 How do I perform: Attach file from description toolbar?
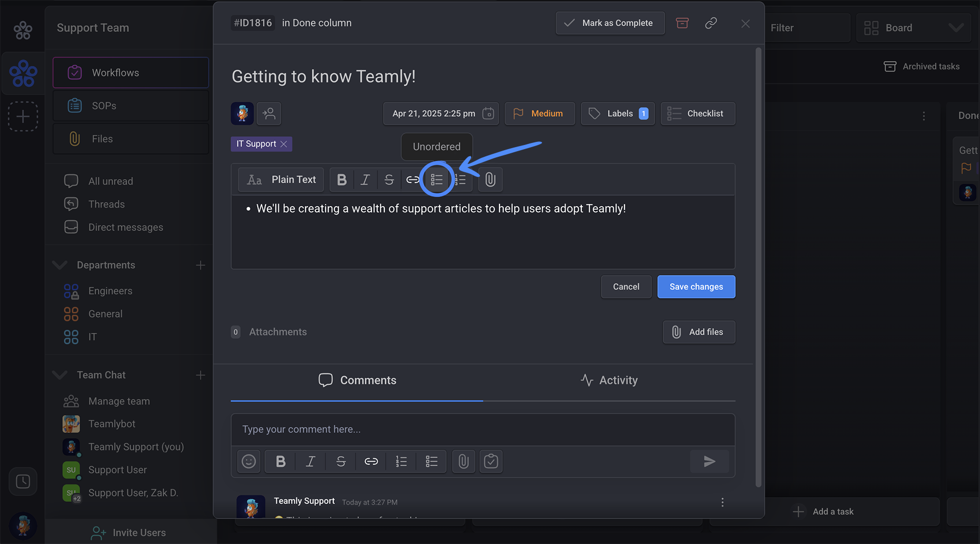490,179
